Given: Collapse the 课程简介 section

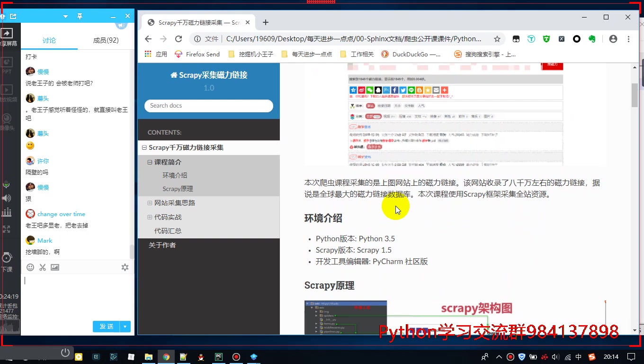Looking at the screenshot, I should pos(150,162).
